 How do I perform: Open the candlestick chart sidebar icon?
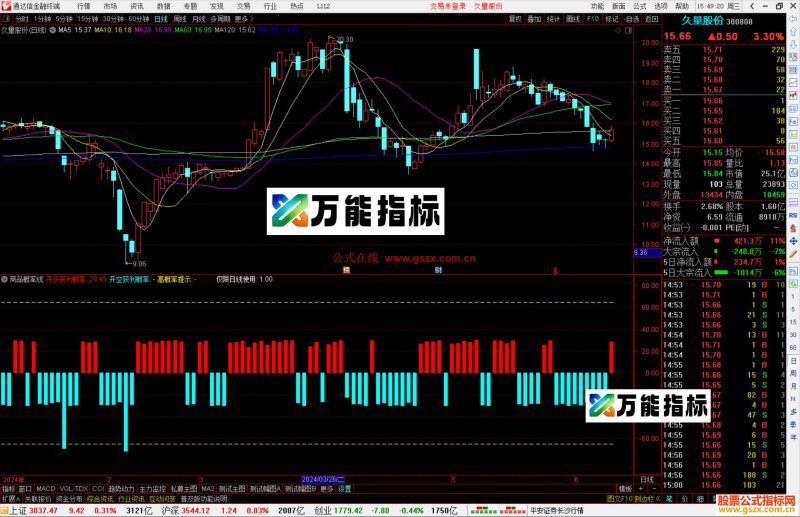(793, 95)
